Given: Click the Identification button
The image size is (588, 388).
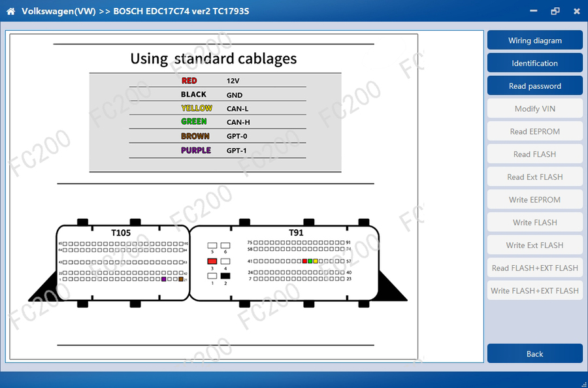Looking at the screenshot, I should click(x=534, y=63).
